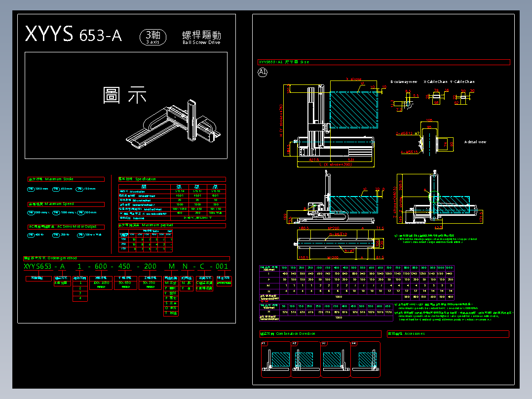Select the "001" suffix in the order code

222,267
